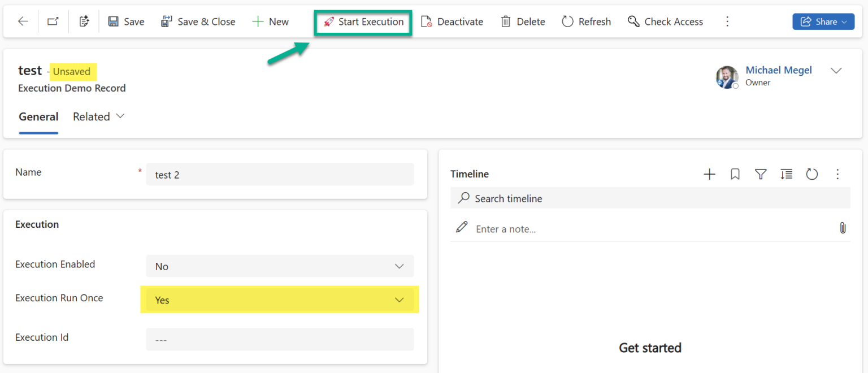Click the paperclip attachment icon
The height and width of the screenshot is (373, 868).
(x=842, y=228)
